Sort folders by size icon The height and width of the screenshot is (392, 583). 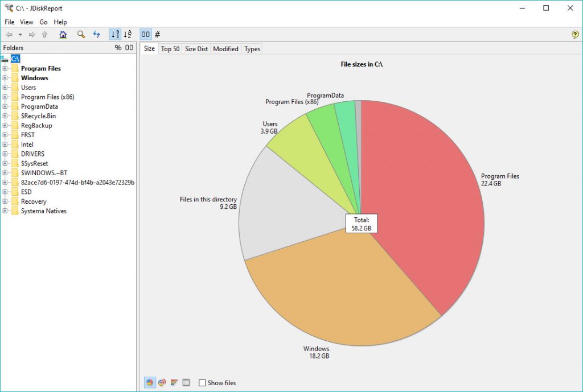click(x=115, y=35)
